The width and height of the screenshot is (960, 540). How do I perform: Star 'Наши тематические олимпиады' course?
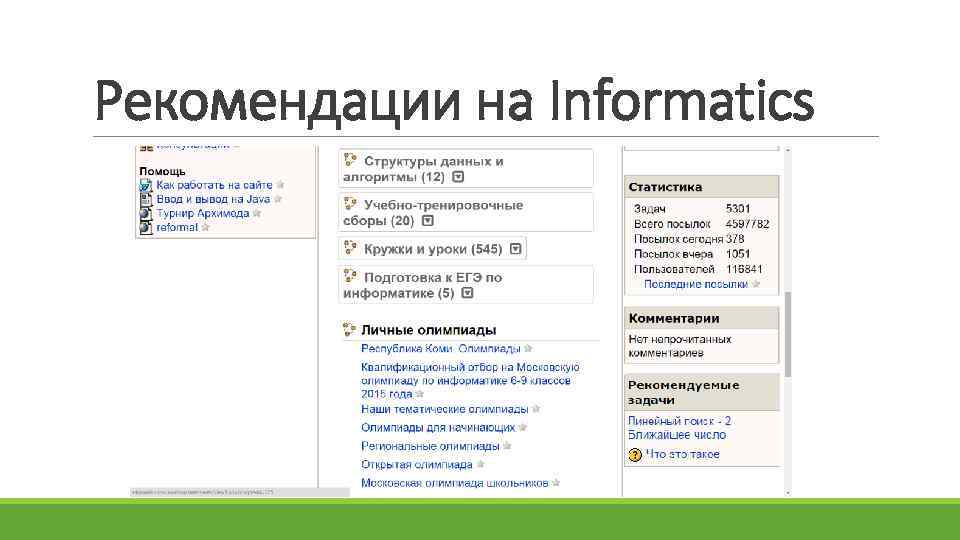click(x=536, y=409)
